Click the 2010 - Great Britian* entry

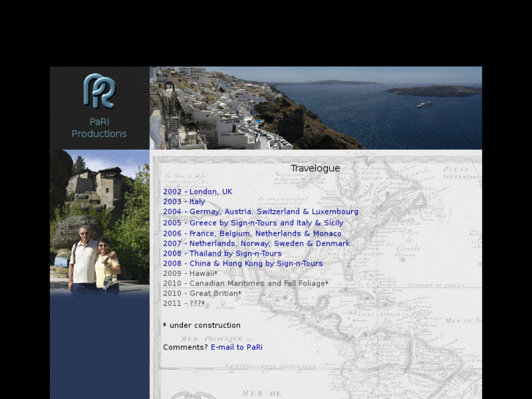point(202,294)
